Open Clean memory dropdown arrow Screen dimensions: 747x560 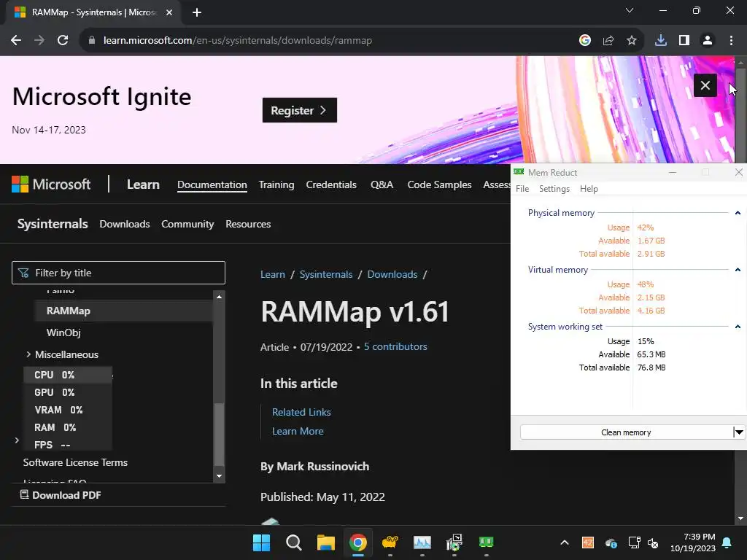(739, 432)
